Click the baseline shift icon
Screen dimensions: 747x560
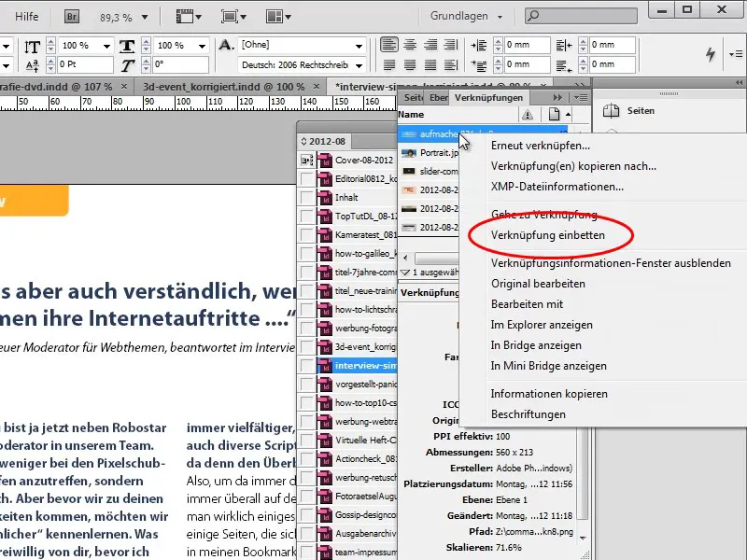point(32,65)
